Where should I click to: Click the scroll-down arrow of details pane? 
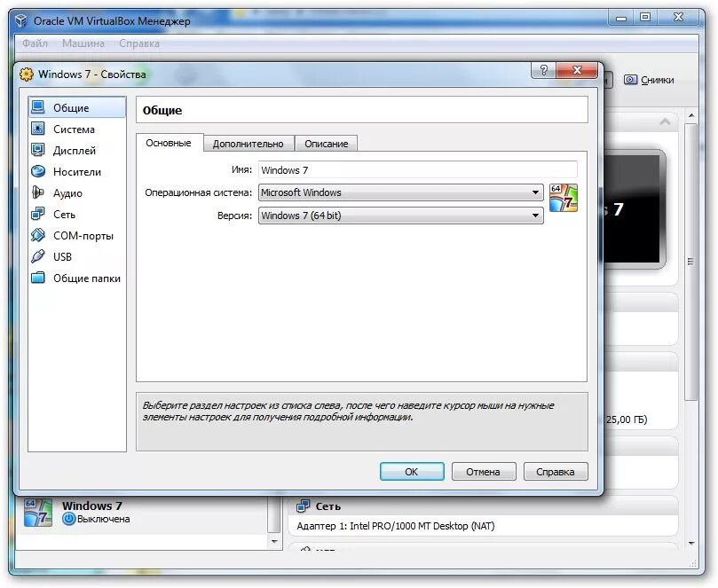(x=691, y=543)
